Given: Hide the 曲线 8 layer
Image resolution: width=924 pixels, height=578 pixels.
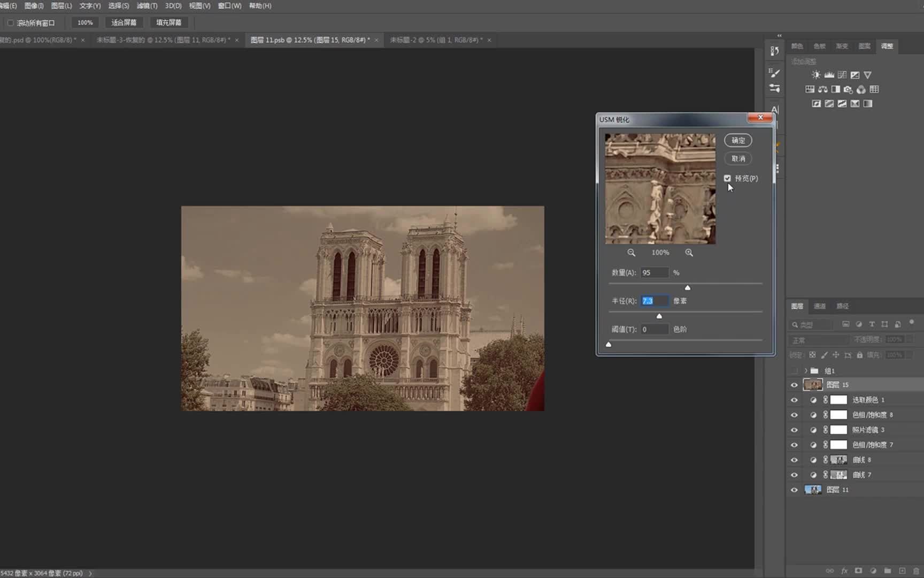Looking at the screenshot, I should tap(794, 460).
